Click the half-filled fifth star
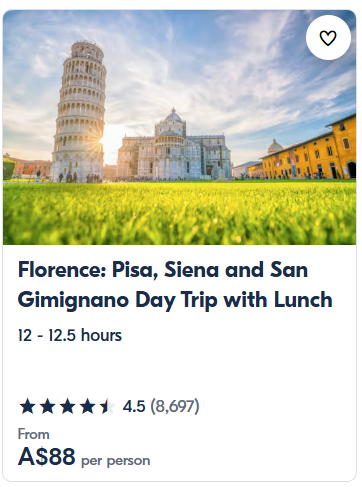This screenshot has height=487, width=362. pos(108,407)
